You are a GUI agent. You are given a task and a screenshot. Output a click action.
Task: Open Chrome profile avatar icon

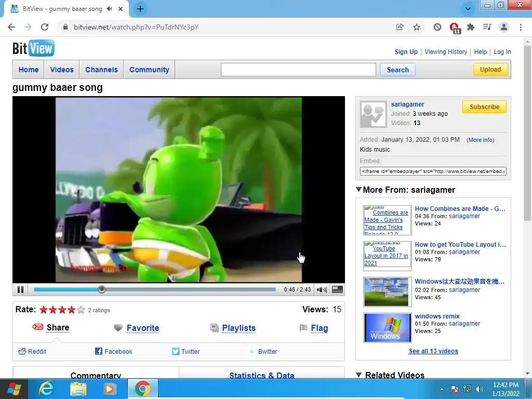pos(504,27)
